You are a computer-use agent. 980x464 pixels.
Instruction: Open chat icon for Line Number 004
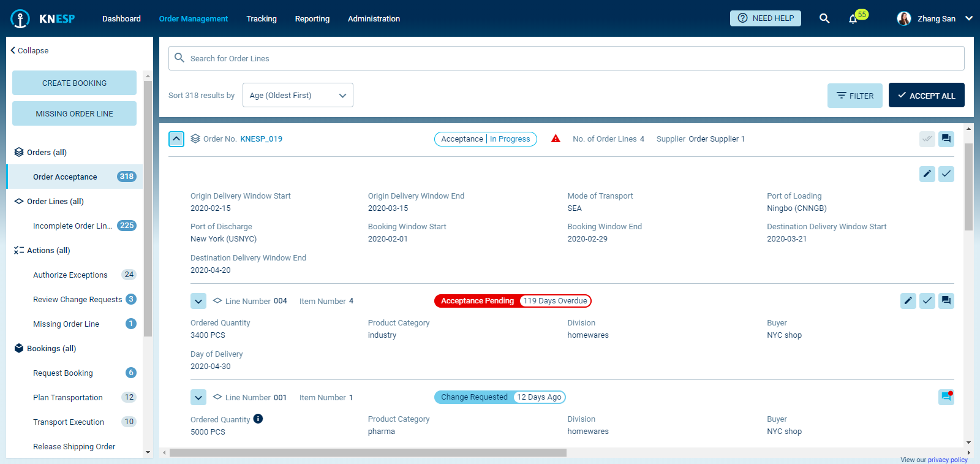pos(946,301)
